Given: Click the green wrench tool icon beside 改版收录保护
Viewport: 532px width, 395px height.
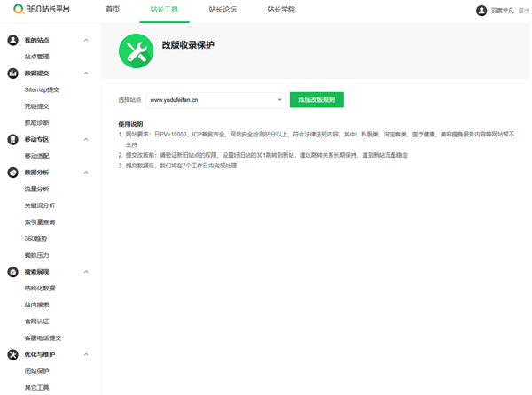Looking at the screenshot, I should 136,50.
